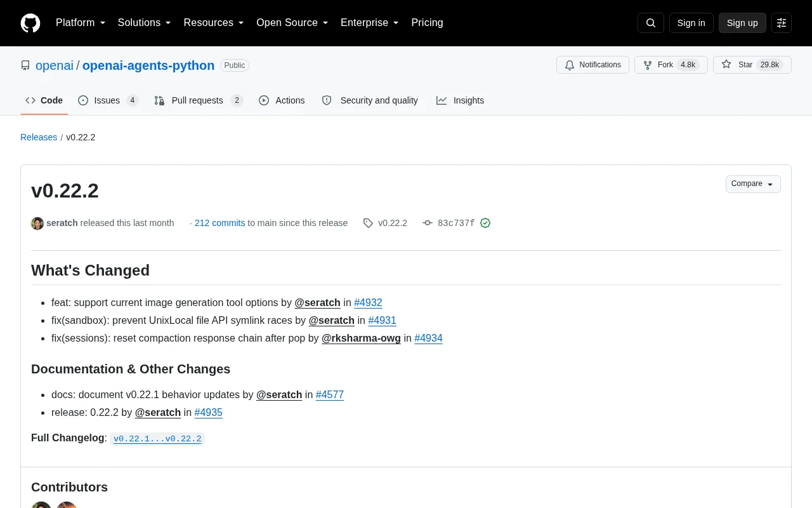Click the What's Changed heading
This screenshot has width=812, height=508.
point(90,271)
